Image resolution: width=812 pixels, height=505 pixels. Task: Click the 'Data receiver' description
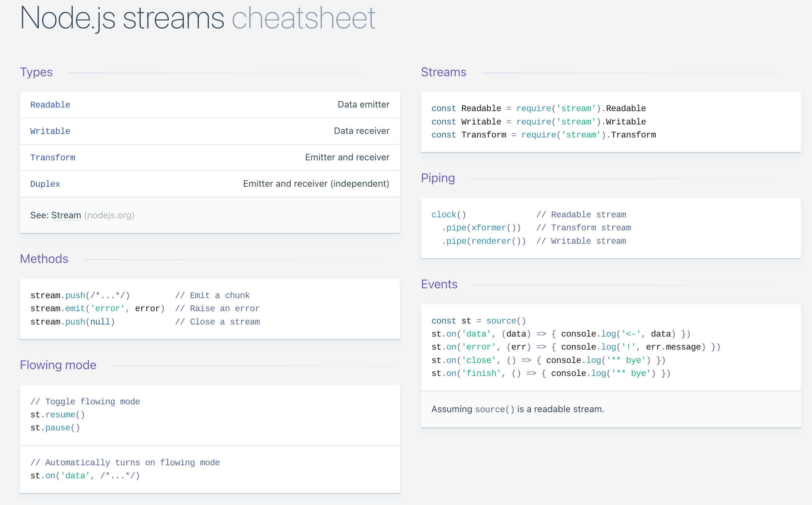tap(361, 131)
